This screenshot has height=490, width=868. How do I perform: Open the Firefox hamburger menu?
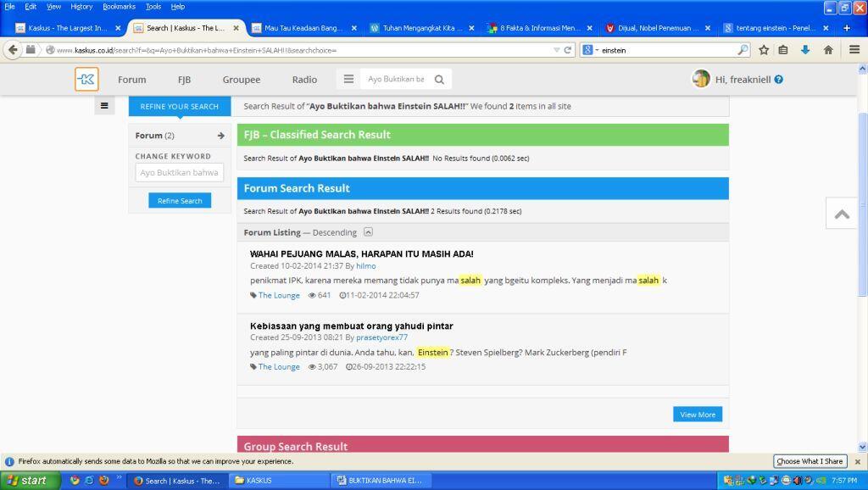pos(854,50)
